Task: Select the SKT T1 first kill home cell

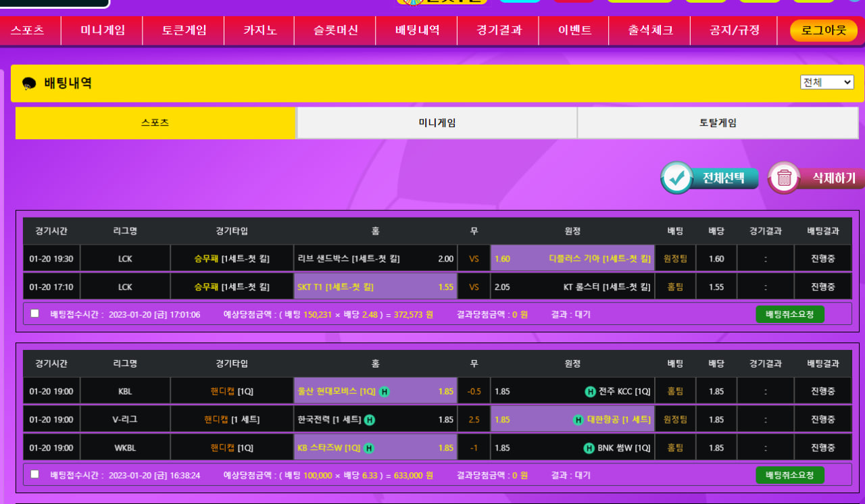Action: pyautogui.click(x=375, y=286)
